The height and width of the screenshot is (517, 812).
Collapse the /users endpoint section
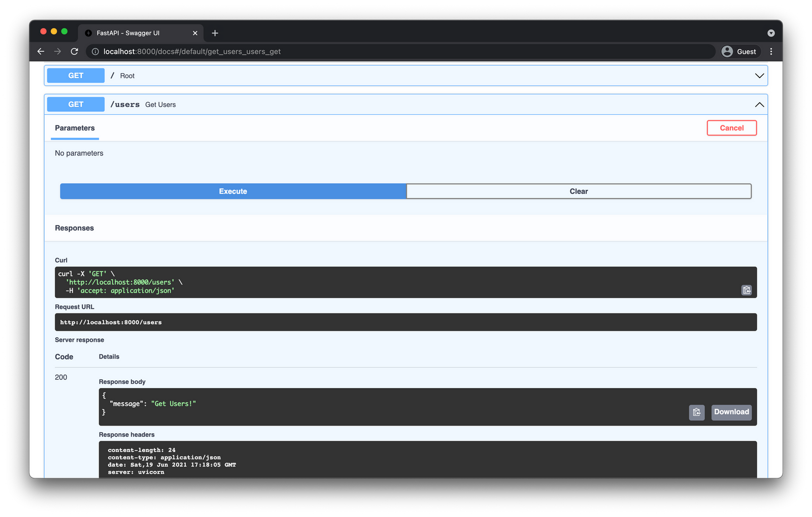click(759, 105)
